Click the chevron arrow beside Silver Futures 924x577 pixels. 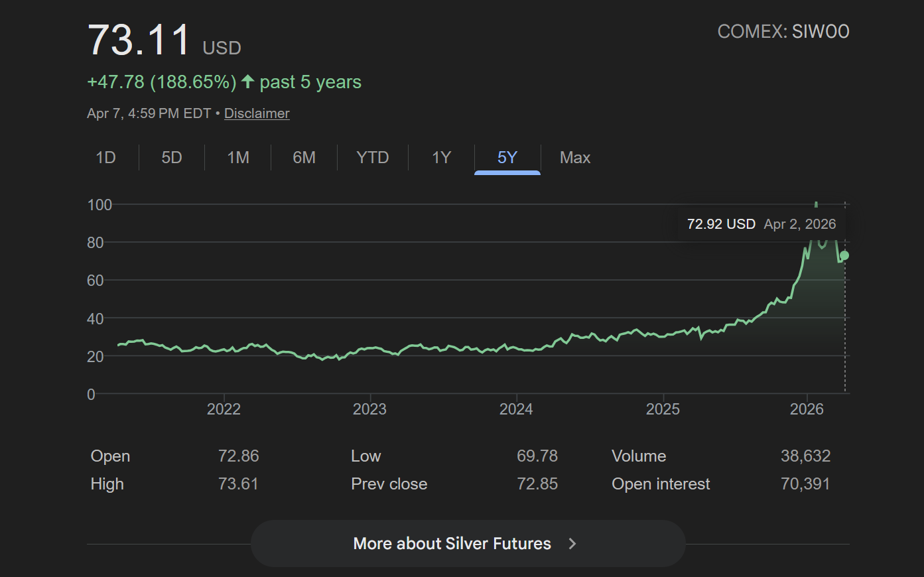click(572, 544)
